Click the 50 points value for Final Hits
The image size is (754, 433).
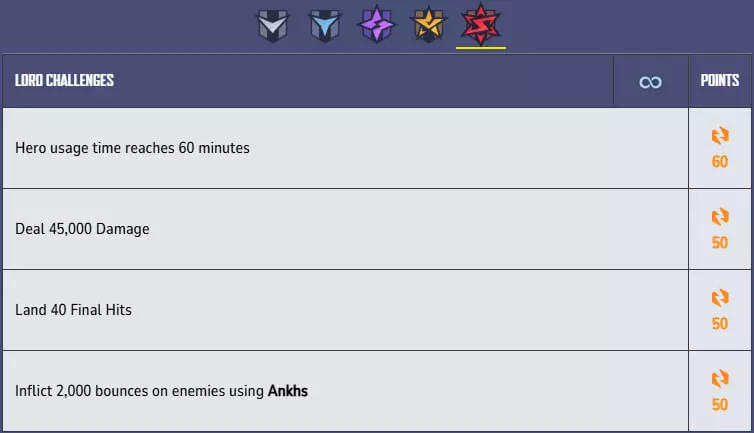[720, 324]
